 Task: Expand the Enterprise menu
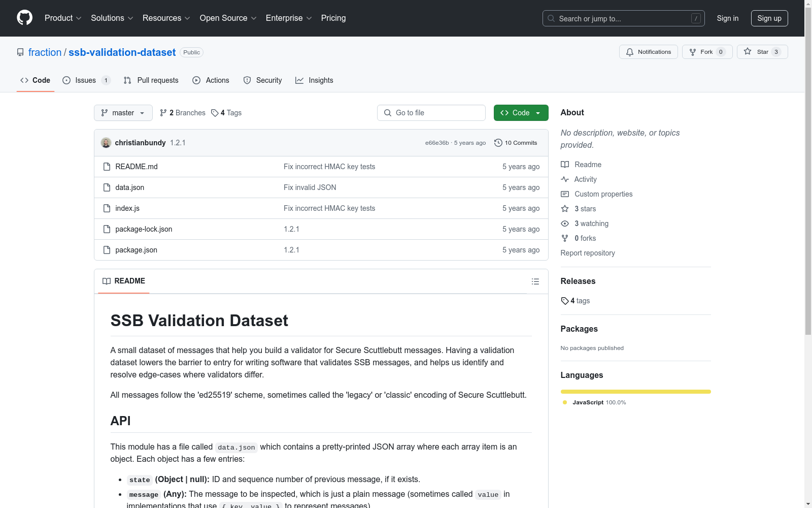point(289,18)
